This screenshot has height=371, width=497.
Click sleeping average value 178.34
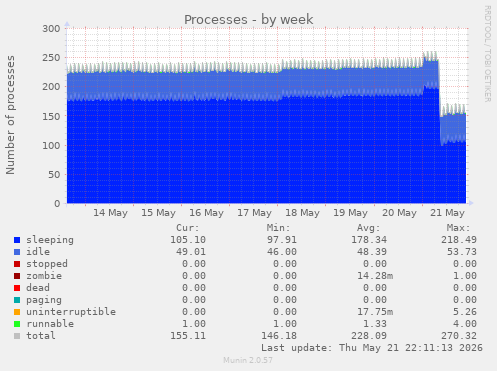369,240
